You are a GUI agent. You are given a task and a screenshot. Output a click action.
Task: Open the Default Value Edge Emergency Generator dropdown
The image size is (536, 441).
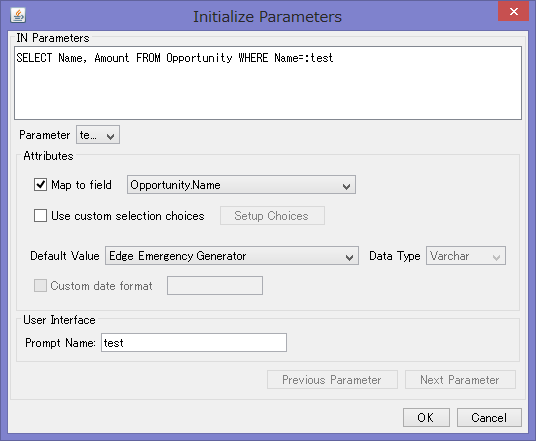pos(232,256)
